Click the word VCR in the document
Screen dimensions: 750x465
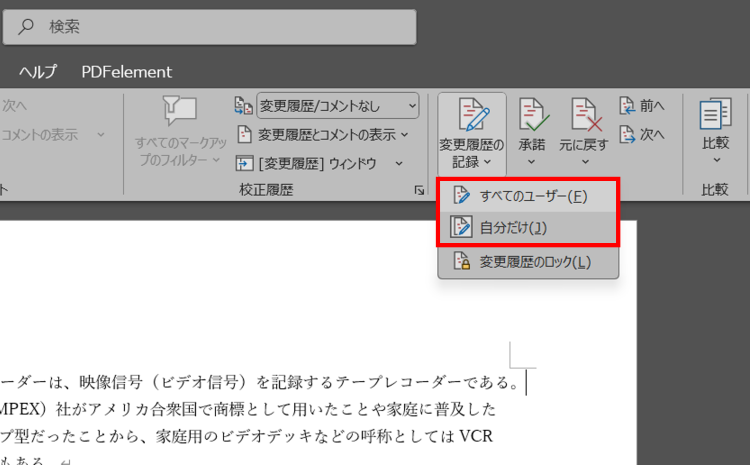476,436
